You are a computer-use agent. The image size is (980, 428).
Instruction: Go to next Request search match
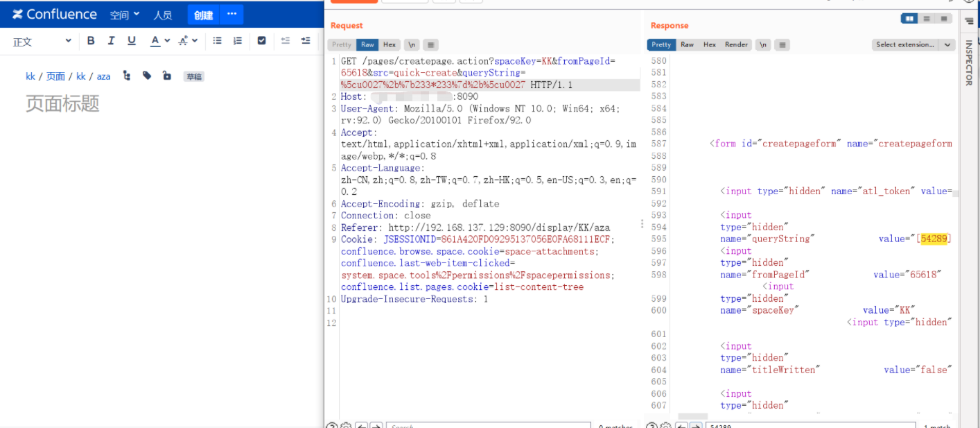point(376,426)
